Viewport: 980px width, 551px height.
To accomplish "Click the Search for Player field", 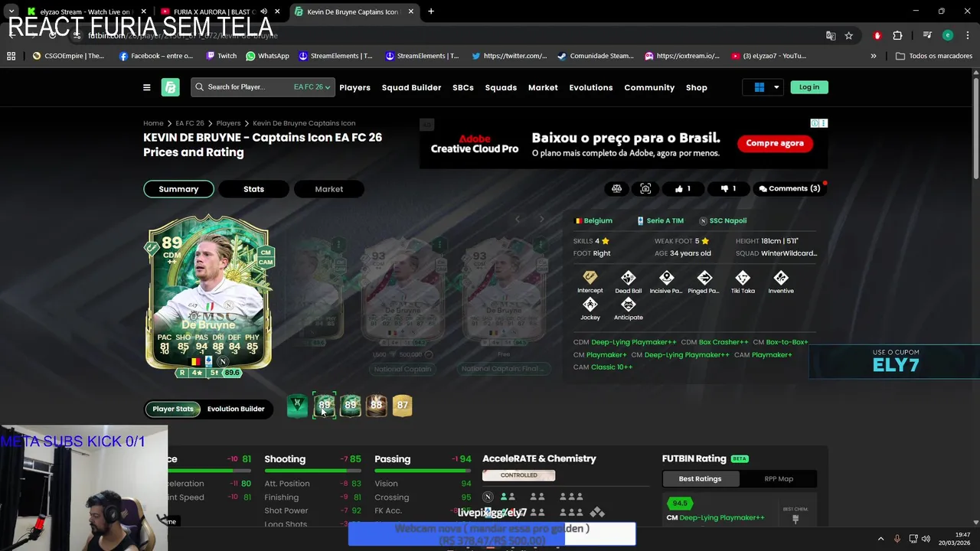I will tap(263, 87).
